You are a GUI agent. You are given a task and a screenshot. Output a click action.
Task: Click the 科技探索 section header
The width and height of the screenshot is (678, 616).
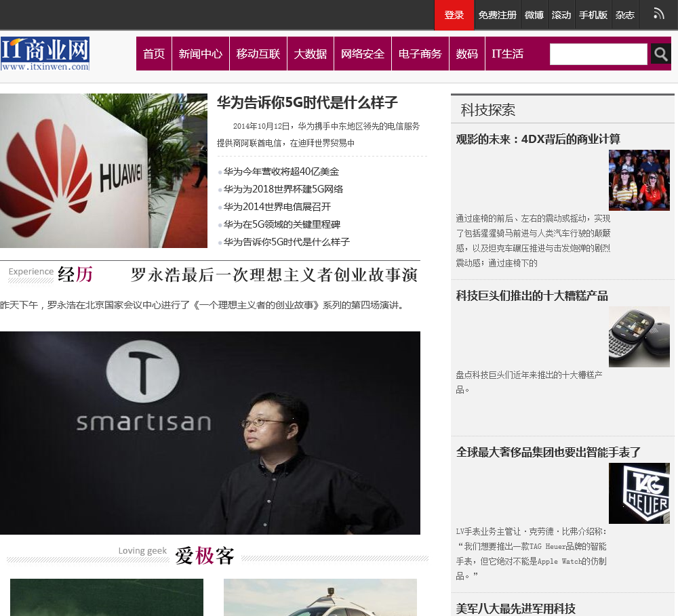pos(487,110)
